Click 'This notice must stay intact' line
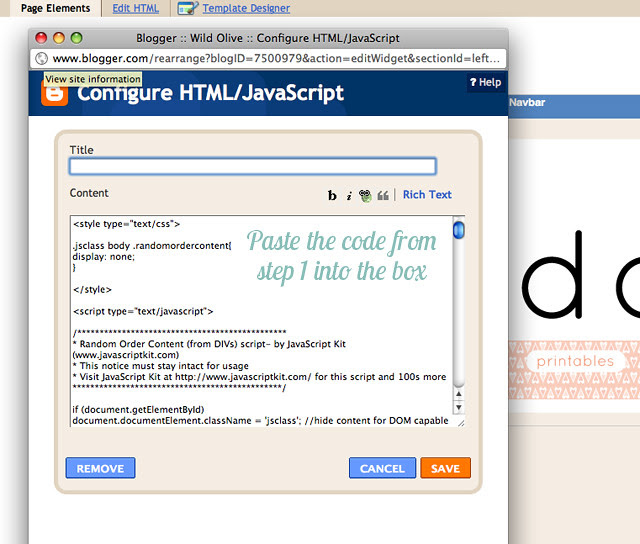Viewport: 640px width, 544px height. point(160,366)
